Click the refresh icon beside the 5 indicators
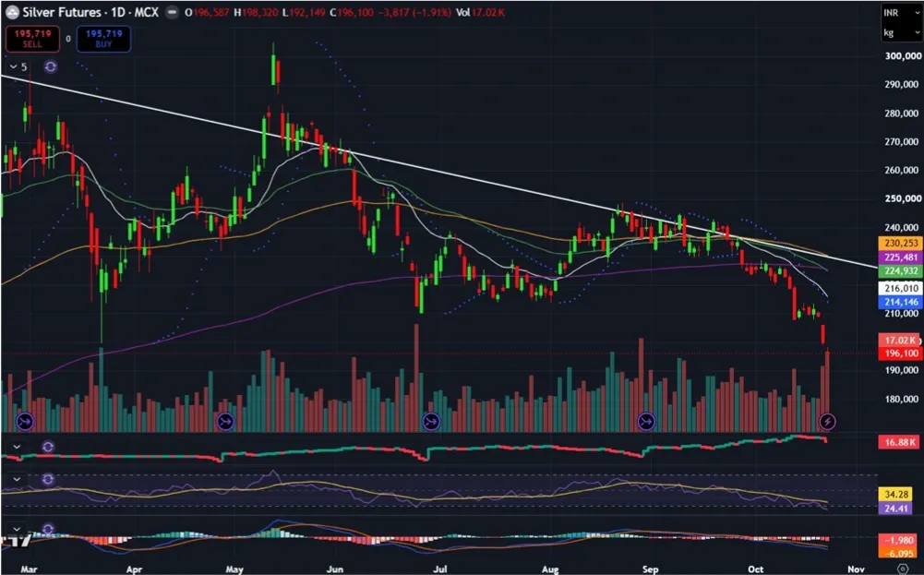924x575 pixels. point(50,66)
